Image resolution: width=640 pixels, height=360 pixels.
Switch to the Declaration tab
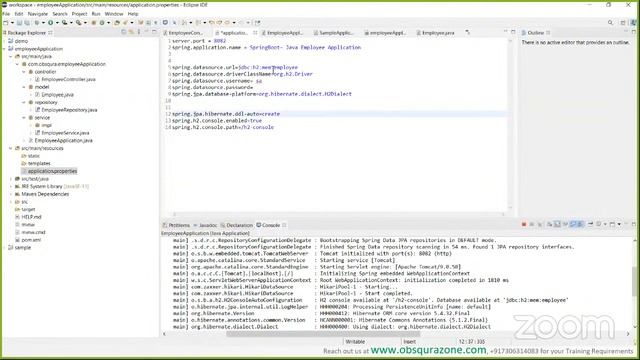click(x=237, y=225)
